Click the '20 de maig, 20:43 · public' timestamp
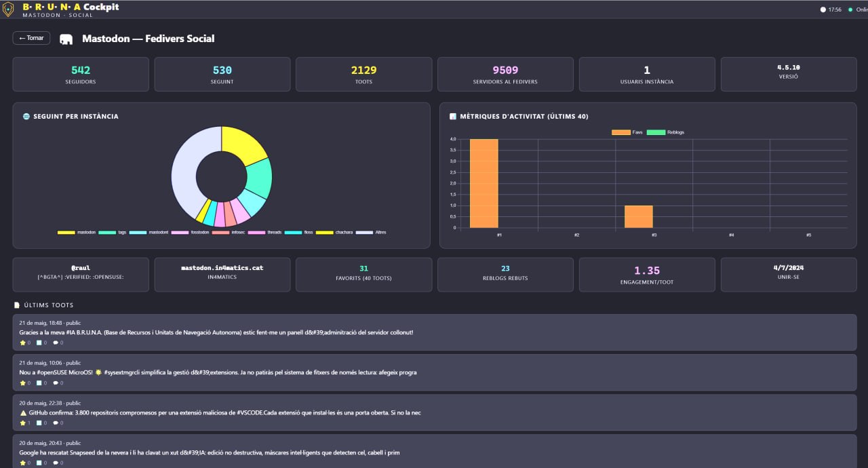The width and height of the screenshot is (868, 468). [x=50, y=443]
